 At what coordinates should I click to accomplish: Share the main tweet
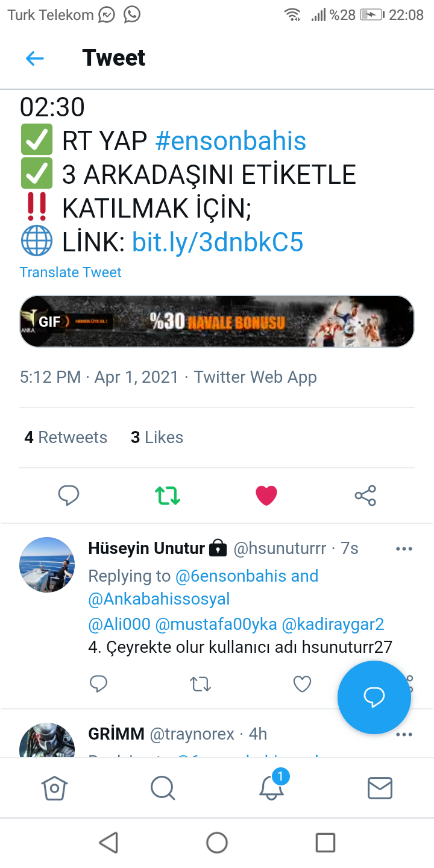[x=365, y=495]
